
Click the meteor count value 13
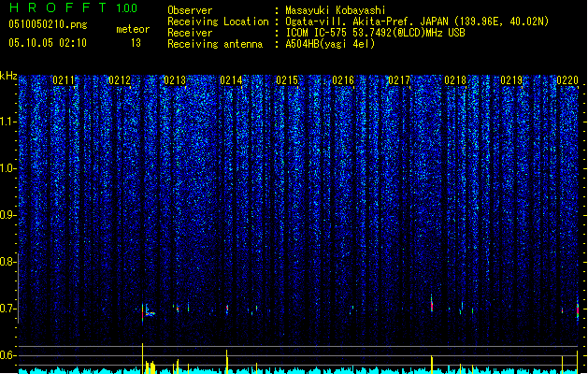(x=136, y=43)
